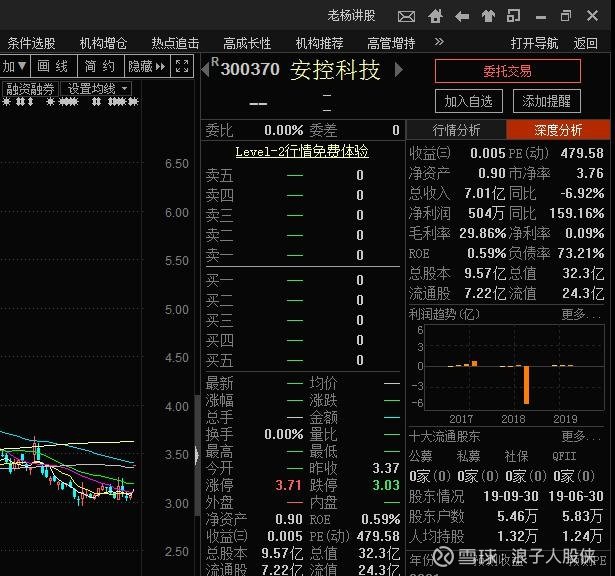Switch to 简约 view

click(x=100, y=66)
